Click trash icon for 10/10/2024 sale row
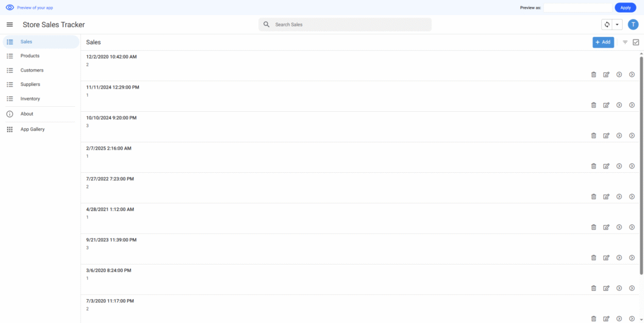Image resolution: width=644 pixels, height=323 pixels. tap(593, 136)
